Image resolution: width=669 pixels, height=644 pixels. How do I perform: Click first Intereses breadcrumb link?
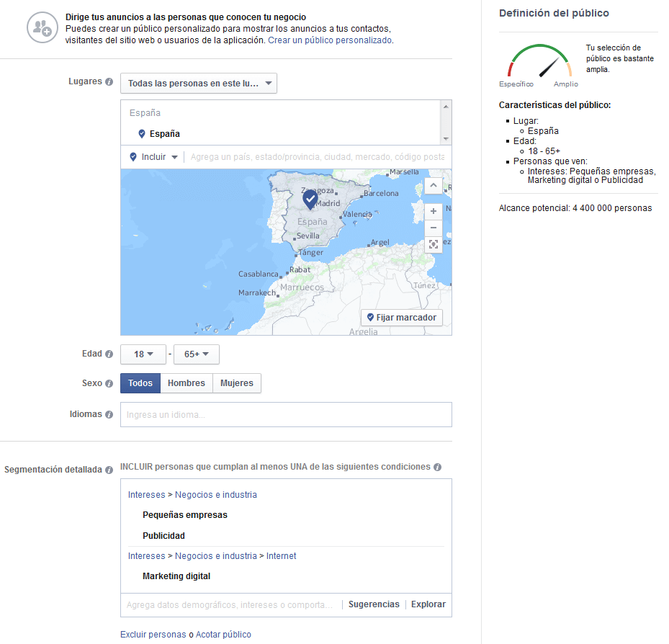point(146,495)
